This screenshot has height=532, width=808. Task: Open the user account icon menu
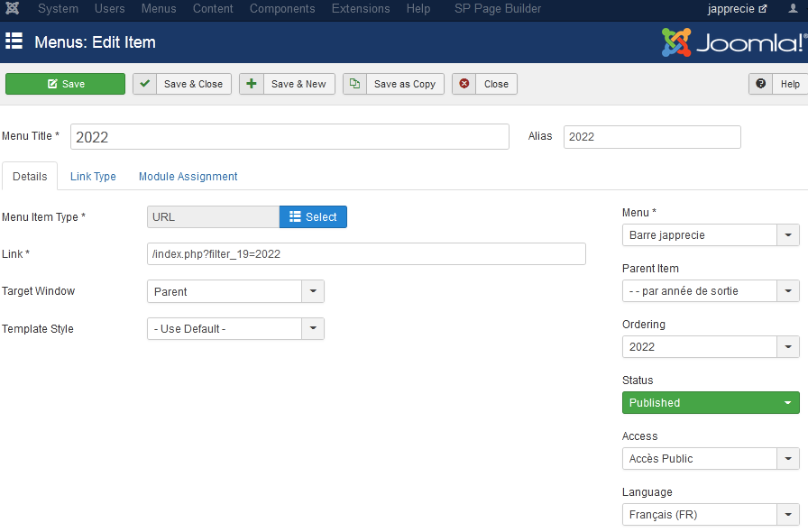point(793,9)
